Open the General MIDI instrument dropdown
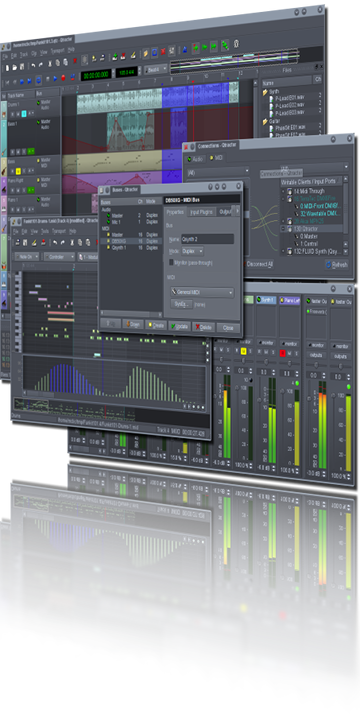 click(x=202, y=292)
